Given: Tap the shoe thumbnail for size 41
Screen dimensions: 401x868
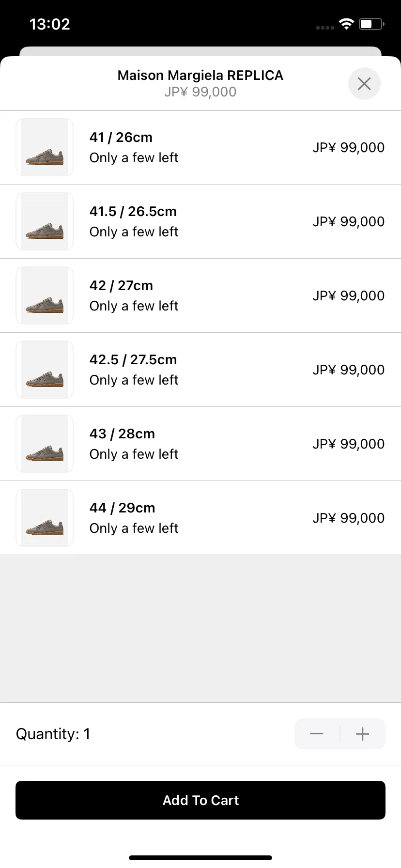Looking at the screenshot, I should (x=45, y=147).
